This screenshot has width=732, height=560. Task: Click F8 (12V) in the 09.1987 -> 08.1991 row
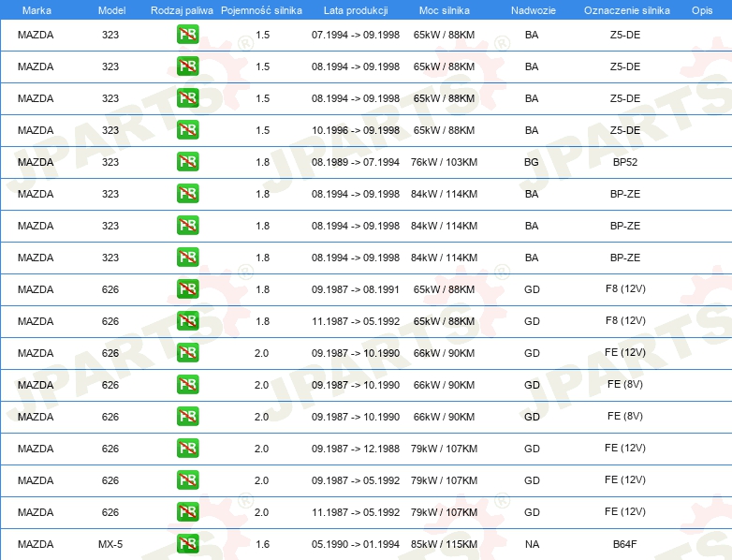click(x=625, y=288)
